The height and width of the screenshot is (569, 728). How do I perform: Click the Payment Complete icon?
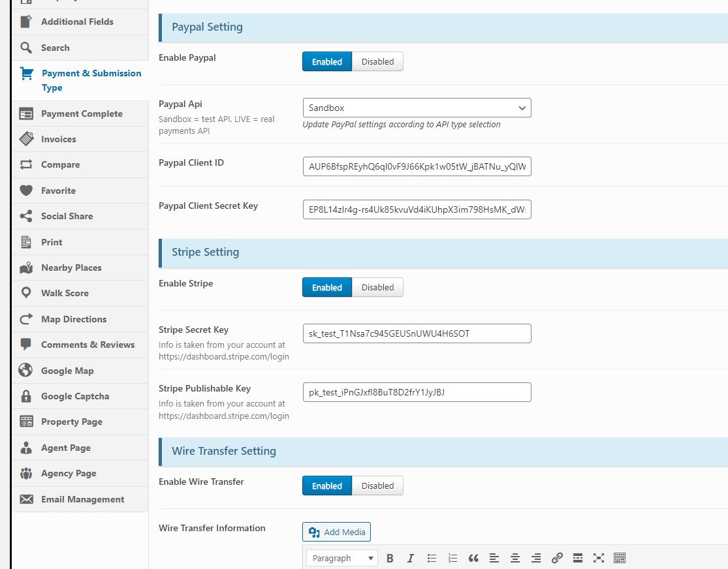(x=27, y=114)
